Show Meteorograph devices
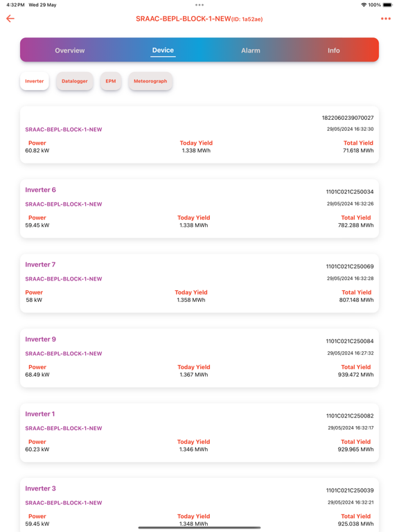Viewport: 399px width, 532px height. pos(150,81)
